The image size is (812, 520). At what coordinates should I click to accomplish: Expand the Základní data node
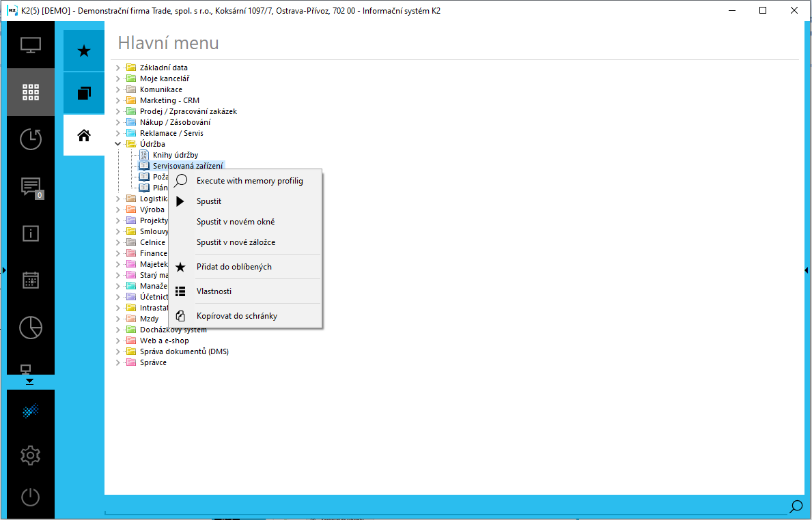click(118, 68)
